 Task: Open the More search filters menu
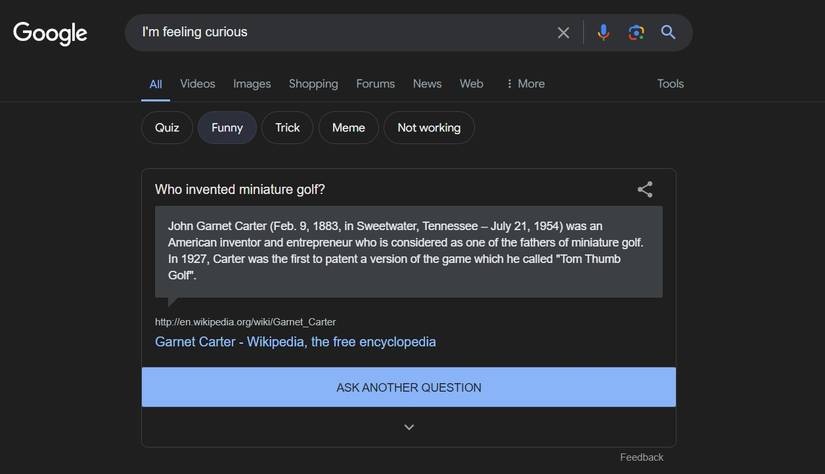click(x=525, y=84)
